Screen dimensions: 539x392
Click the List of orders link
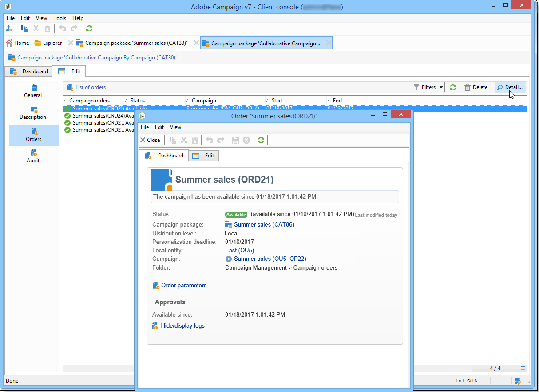(x=91, y=87)
